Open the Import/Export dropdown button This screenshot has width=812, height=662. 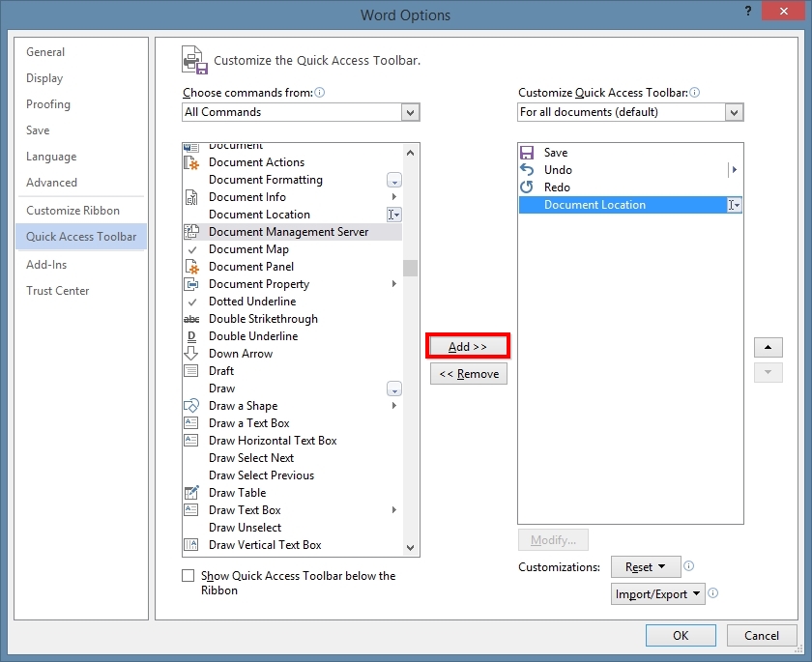[x=657, y=594]
